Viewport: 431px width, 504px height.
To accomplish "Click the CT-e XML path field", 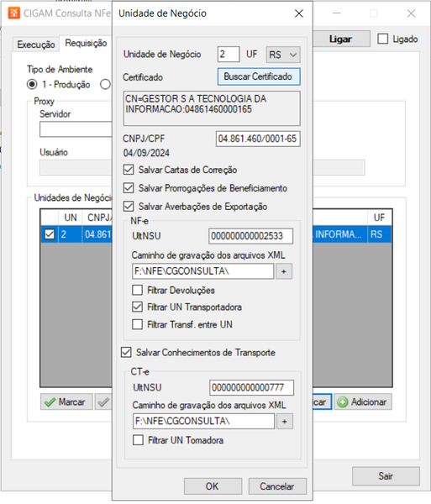I will [204, 421].
